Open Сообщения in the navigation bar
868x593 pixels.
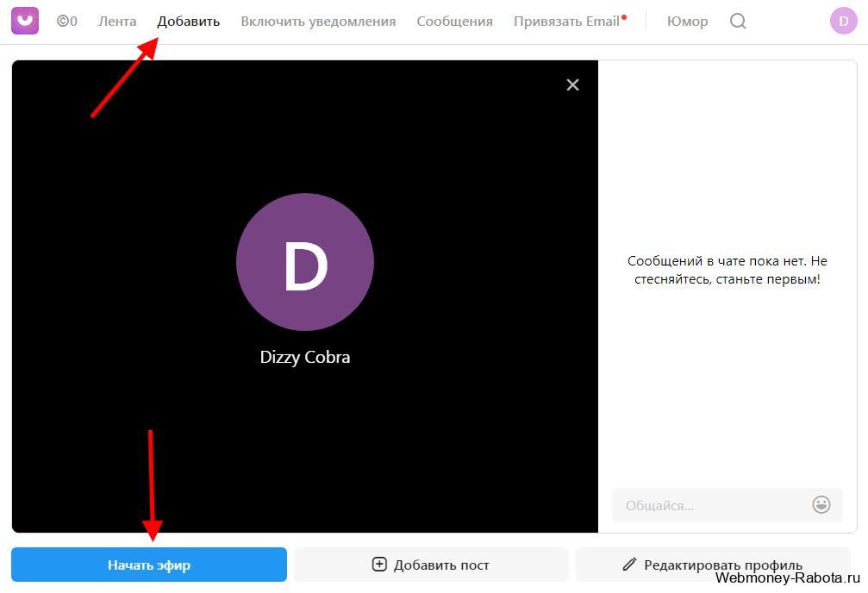(454, 21)
